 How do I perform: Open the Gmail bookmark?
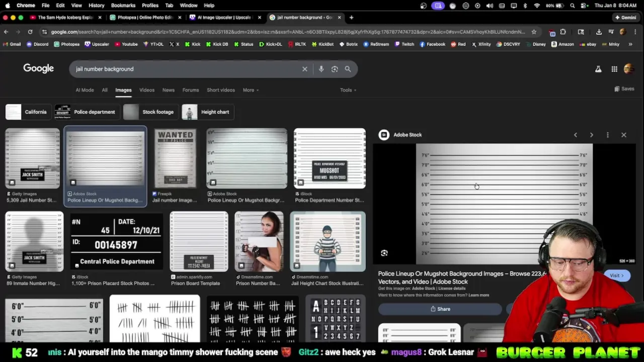pyautogui.click(x=12, y=44)
